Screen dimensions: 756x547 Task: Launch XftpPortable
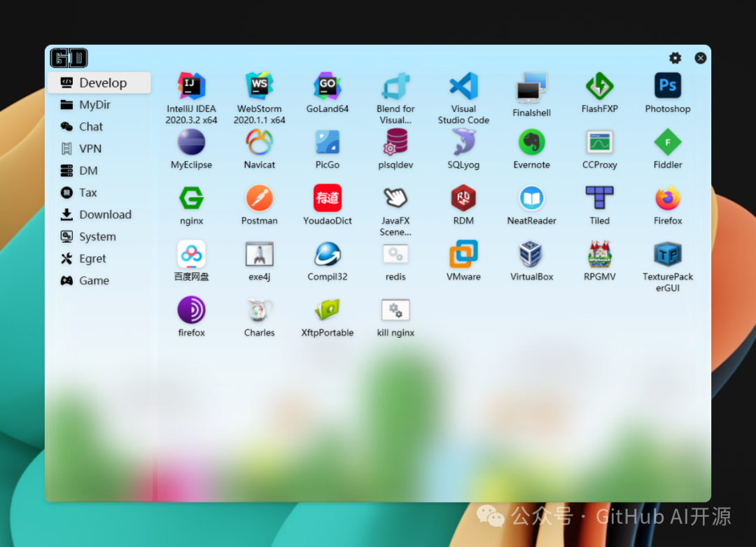click(x=328, y=310)
